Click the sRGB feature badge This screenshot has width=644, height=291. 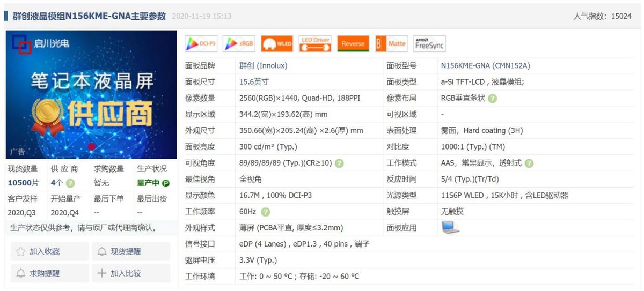pos(239,44)
